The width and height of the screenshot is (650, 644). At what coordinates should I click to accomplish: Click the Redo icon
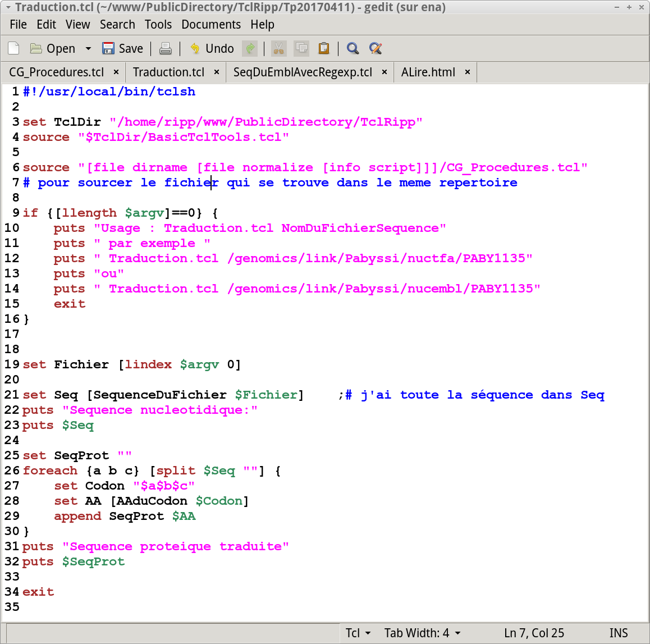pos(250,48)
